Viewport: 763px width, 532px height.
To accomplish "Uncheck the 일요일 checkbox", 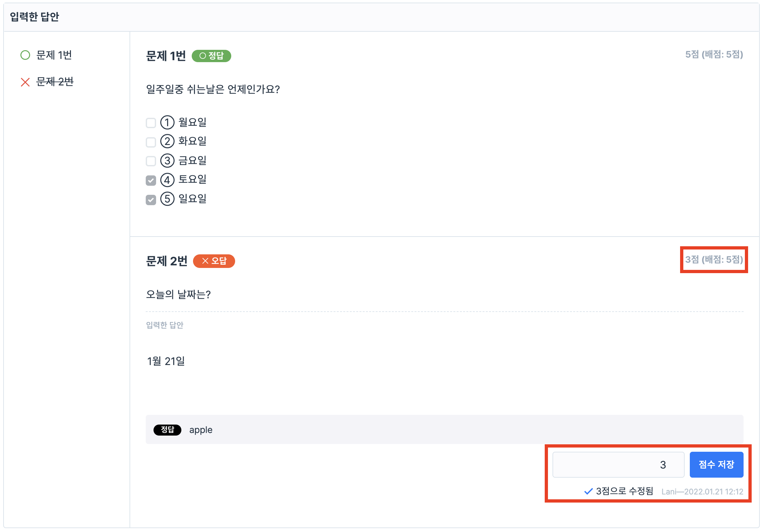I will pyautogui.click(x=151, y=200).
